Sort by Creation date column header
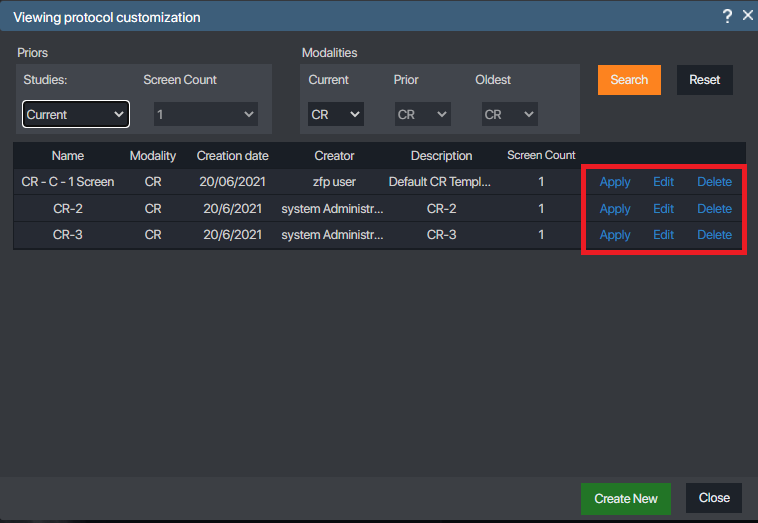The width and height of the screenshot is (758, 523). (232, 155)
